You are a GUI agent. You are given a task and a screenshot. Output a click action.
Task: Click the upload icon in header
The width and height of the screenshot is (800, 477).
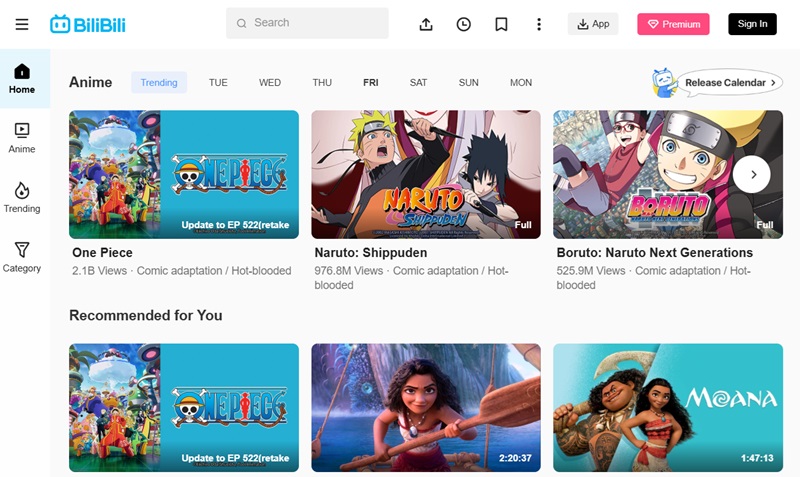(x=426, y=24)
